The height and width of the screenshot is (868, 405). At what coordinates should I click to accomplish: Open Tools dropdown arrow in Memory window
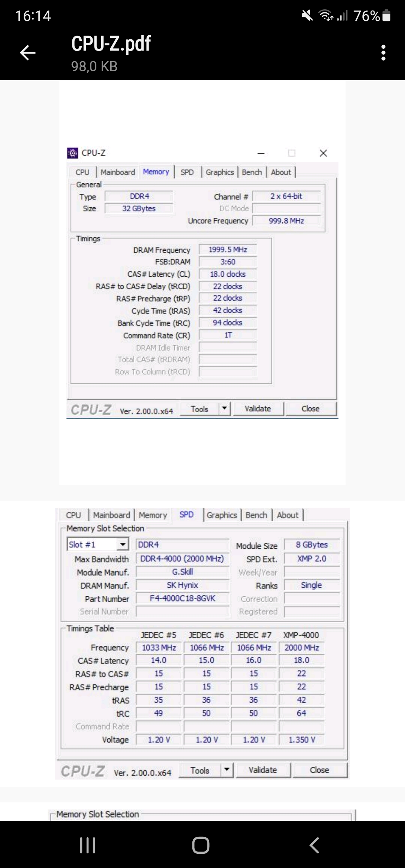click(224, 409)
